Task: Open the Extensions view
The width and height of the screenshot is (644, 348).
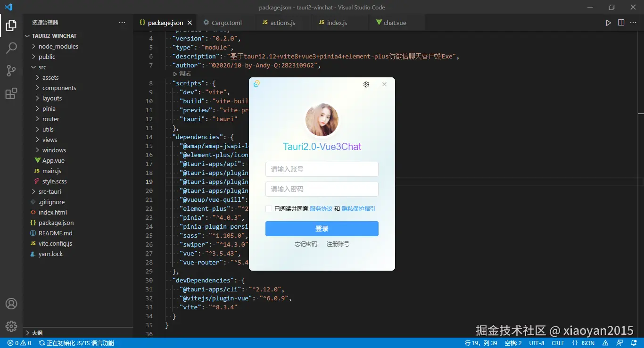Action: (x=11, y=93)
